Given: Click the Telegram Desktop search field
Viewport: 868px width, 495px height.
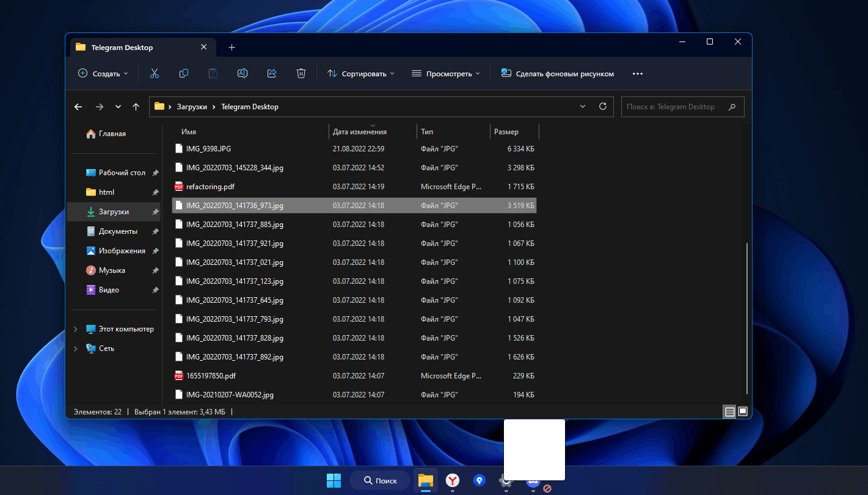Looking at the screenshot, I should tap(682, 107).
